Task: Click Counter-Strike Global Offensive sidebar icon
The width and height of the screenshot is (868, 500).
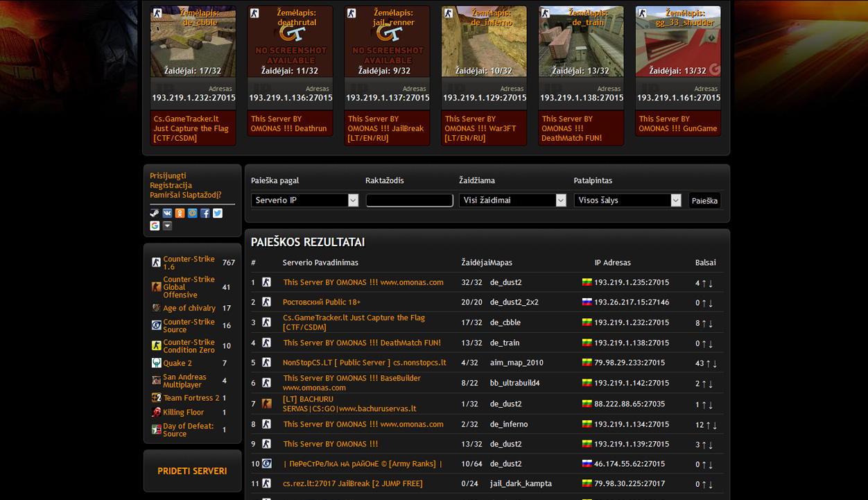Action: point(156,287)
